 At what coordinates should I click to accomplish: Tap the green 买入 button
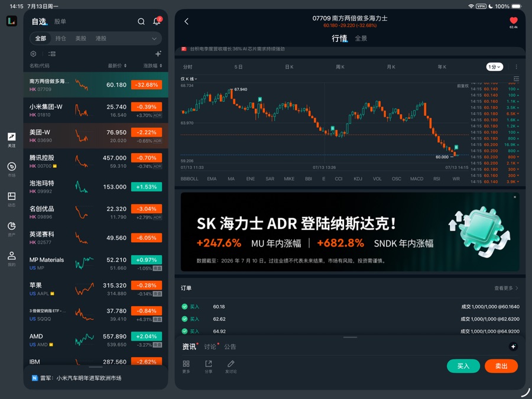click(463, 366)
